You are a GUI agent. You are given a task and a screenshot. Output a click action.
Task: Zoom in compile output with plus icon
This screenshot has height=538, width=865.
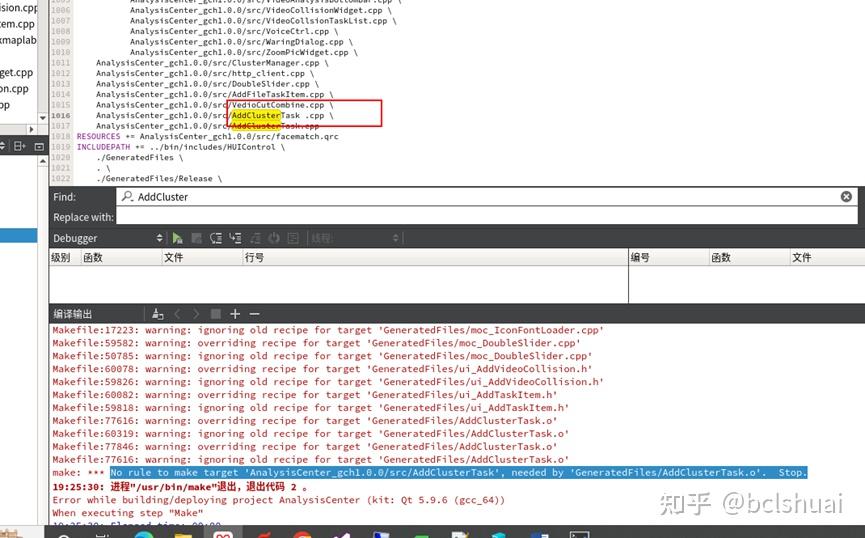[235, 314]
